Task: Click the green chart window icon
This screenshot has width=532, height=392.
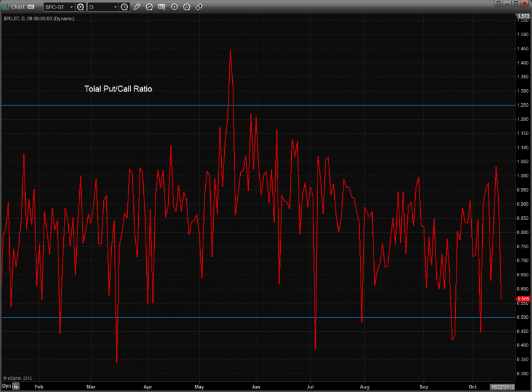Action: 6,7
